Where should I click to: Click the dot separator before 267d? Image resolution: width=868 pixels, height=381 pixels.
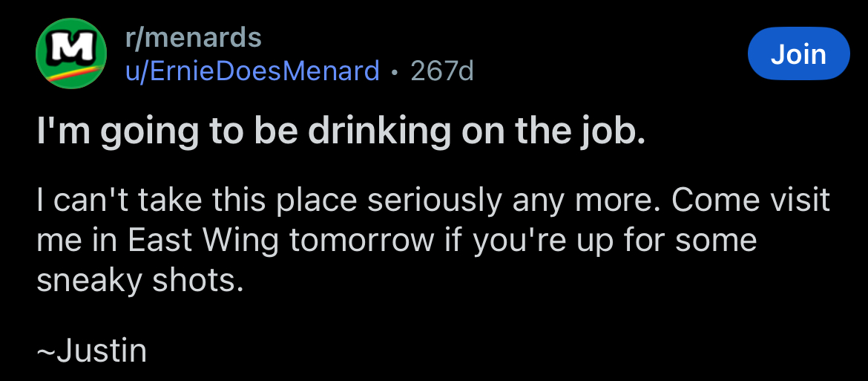pyautogui.click(x=395, y=72)
